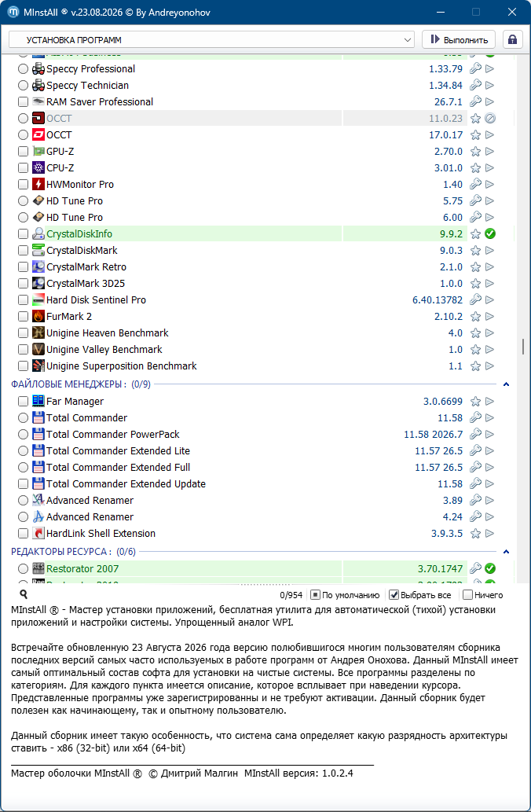Click the play arrow for Unigine Superposition Benchmark
The image size is (531, 812).
[x=490, y=366]
